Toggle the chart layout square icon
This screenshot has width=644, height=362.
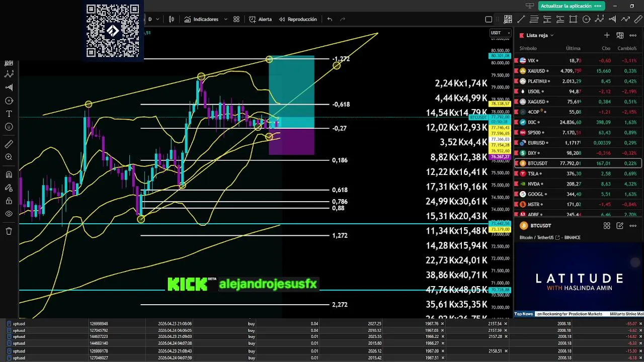tap(489, 20)
